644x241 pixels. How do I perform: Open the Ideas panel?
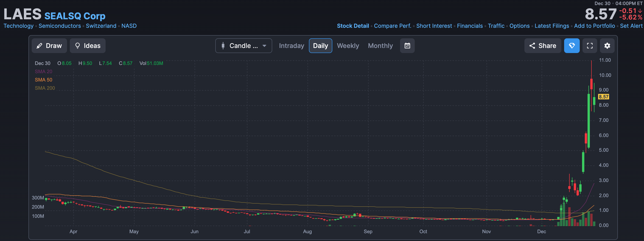click(87, 46)
